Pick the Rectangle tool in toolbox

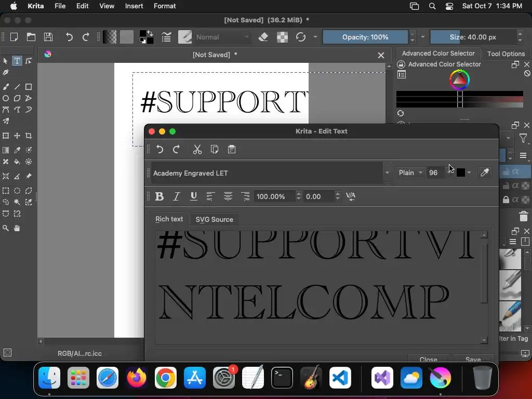click(29, 87)
